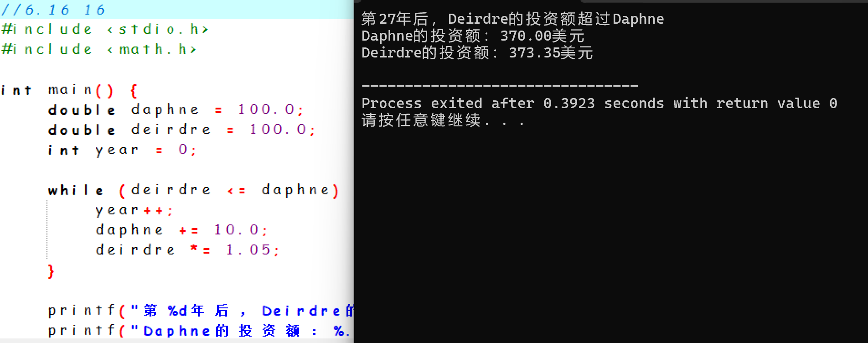The height and width of the screenshot is (343, 868).
Task: Click the "#include <stdio.h>" line
Action: click(x=105, y=30)
